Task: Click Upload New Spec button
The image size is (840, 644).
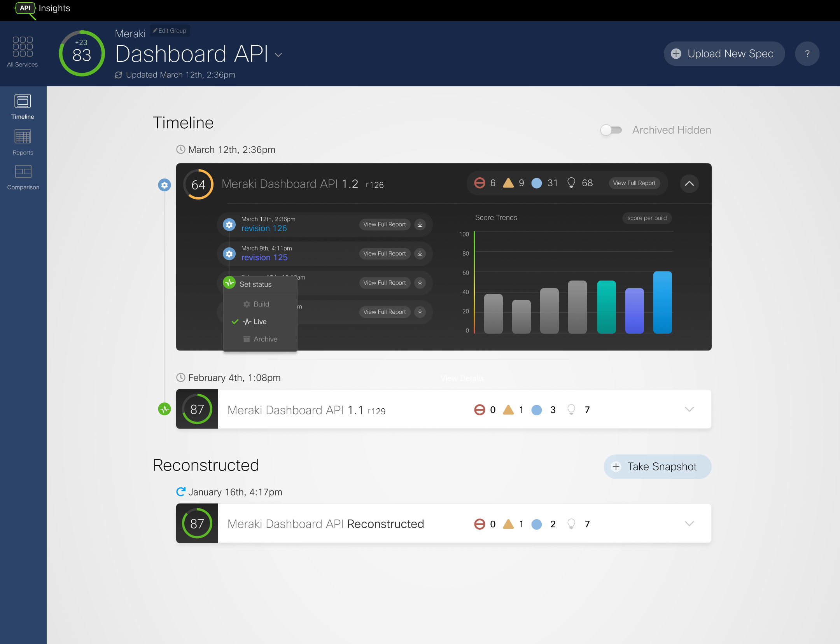Action: [x=724, y=54]
